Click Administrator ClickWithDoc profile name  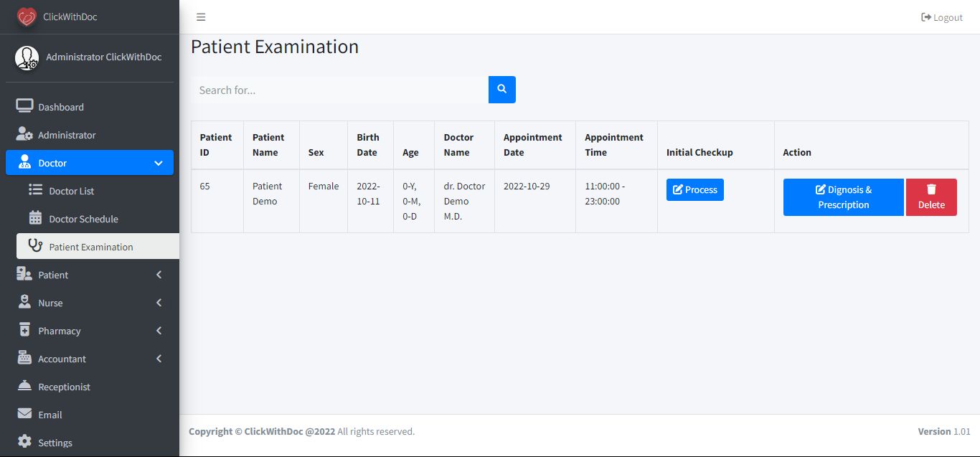(104, 57)
